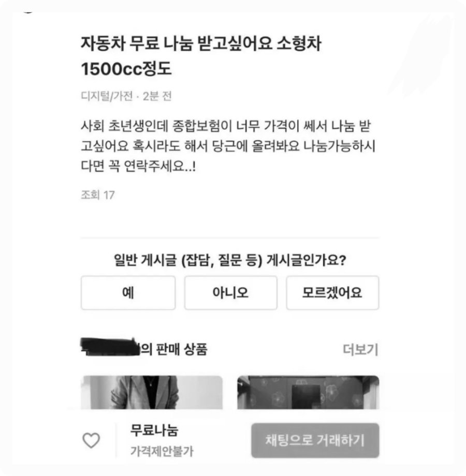The width and height of the screenshot is (466, 476).
Task: Open the floral pattern item thumbnail
Action: pos(308,392)
